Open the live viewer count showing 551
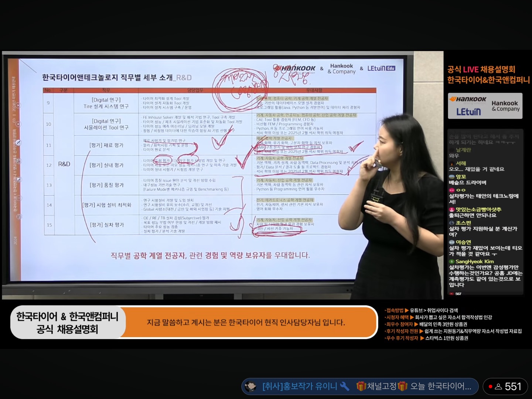 coord(512,386)
